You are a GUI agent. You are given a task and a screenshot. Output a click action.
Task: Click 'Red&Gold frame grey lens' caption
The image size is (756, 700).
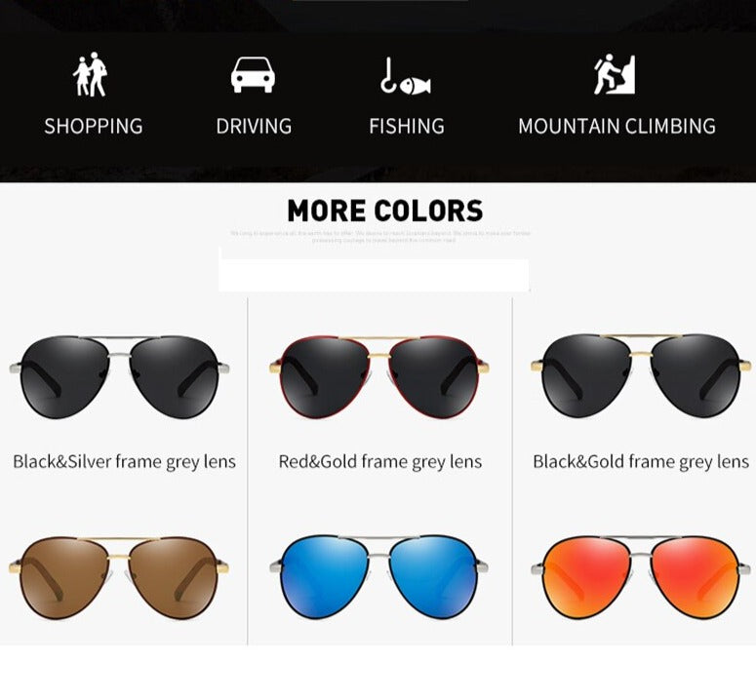click(379, 461)
